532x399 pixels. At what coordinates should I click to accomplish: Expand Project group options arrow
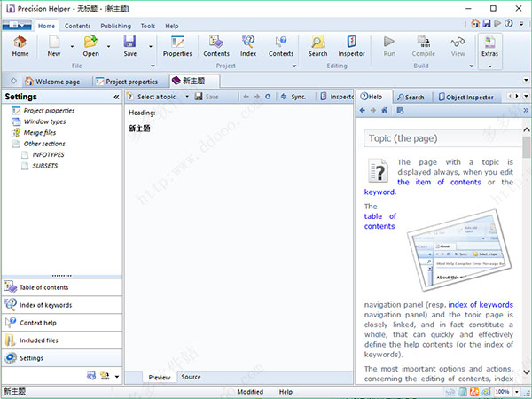(294, 66)
